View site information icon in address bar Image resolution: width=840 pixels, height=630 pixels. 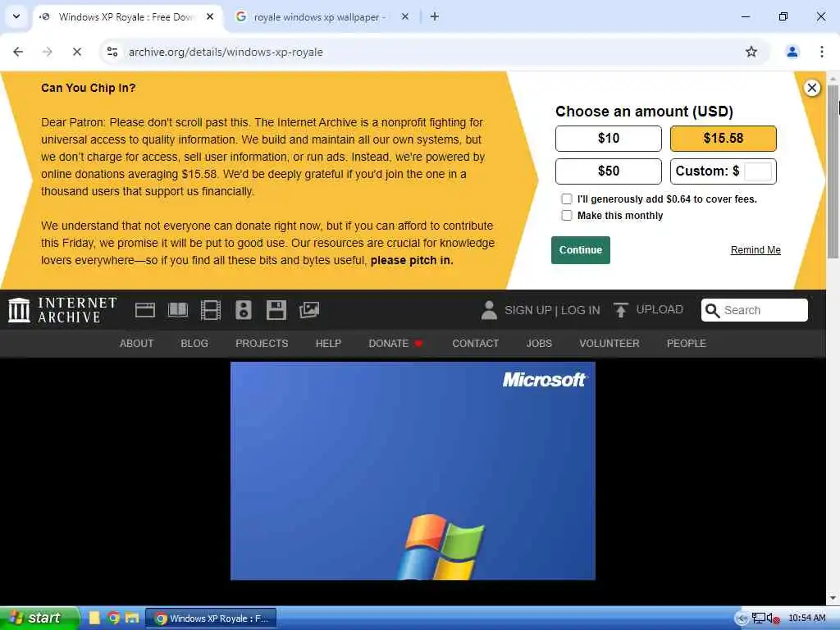pos(112,52)
